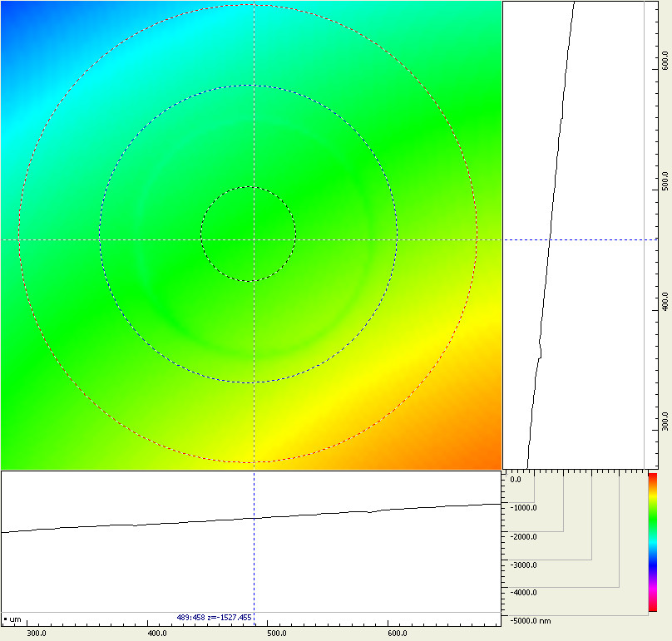
Task: Click "500.0" on the horizontal ruler
Action: click(x=276, y=633)
